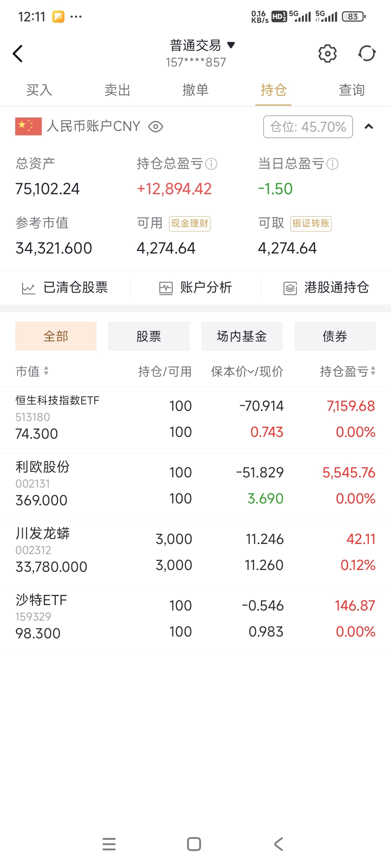This screenshot has height=868, width=391.
Task: Sort holdings by 市值 arrows
Action: click(46, 371)
